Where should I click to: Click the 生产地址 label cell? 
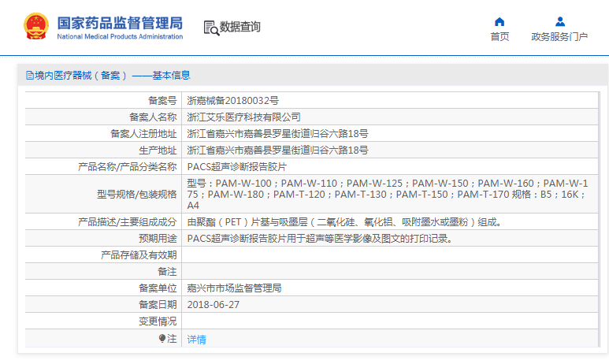coord(103,150)
